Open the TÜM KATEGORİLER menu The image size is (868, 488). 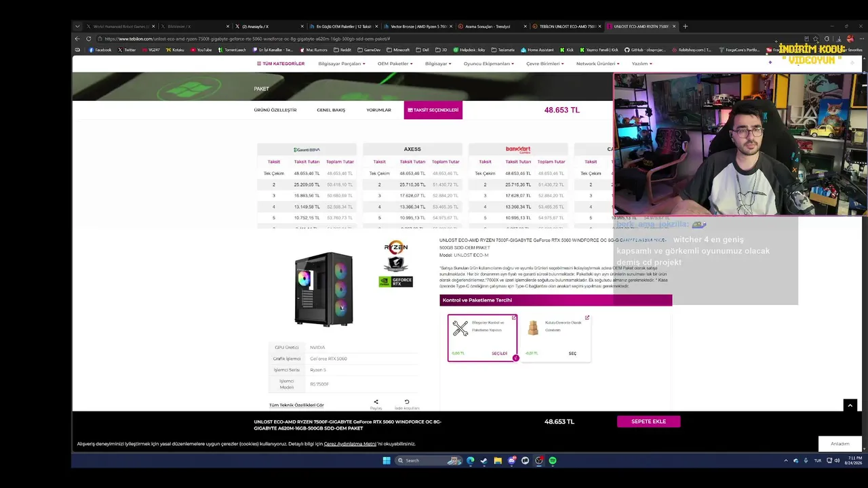click(281, 64)
